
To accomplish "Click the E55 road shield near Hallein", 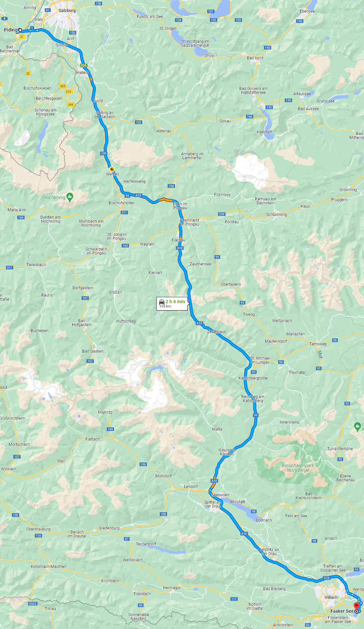I will tap(84, 66).
